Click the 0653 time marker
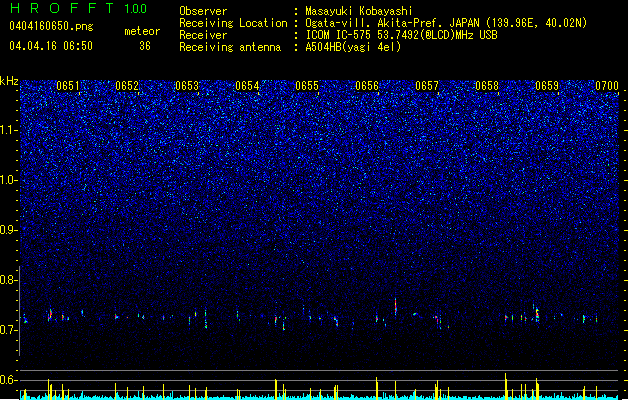 click(187, 86)
